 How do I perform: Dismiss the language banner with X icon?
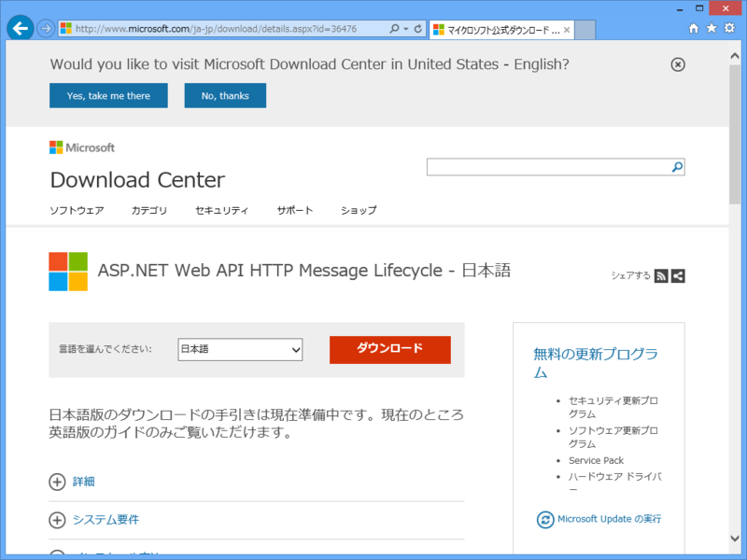(x=678, y=64)
